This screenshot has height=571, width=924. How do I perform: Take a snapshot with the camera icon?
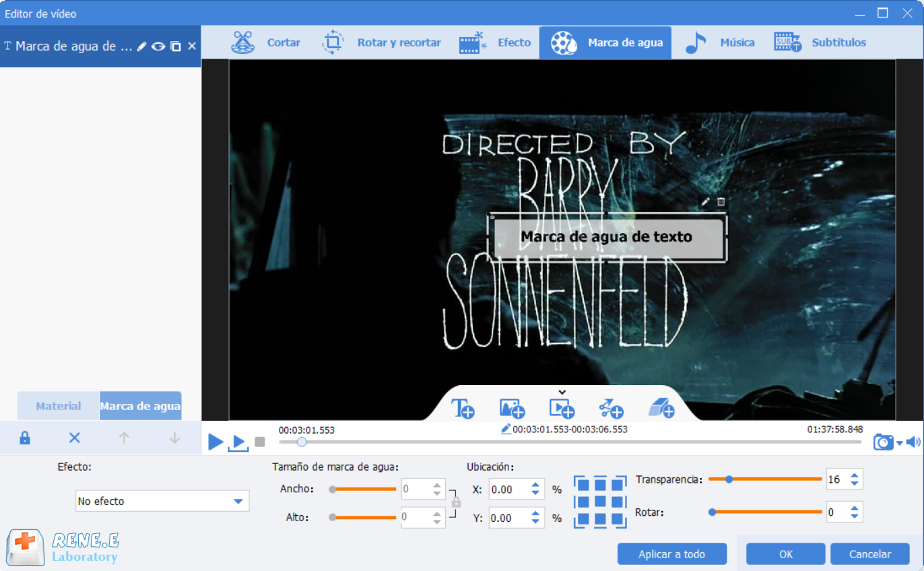coord(884,442)
